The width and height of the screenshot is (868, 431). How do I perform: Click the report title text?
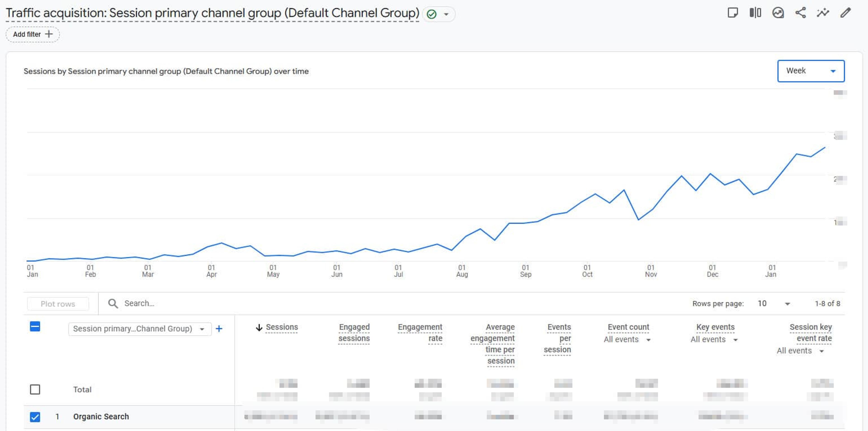[213, 13]
